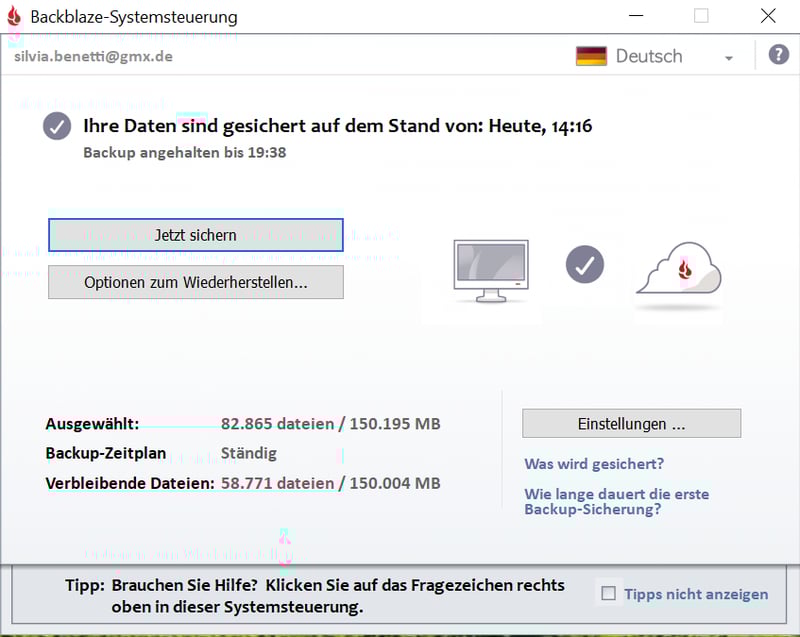
Task: Click the Backblaze cloud icon
Action: point(679,270)
